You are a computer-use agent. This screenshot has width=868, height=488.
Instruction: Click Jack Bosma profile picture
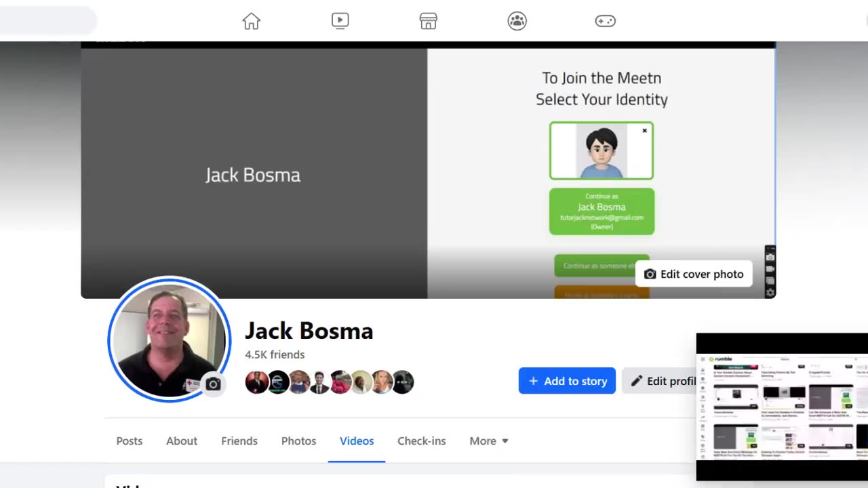click(169, 339)
